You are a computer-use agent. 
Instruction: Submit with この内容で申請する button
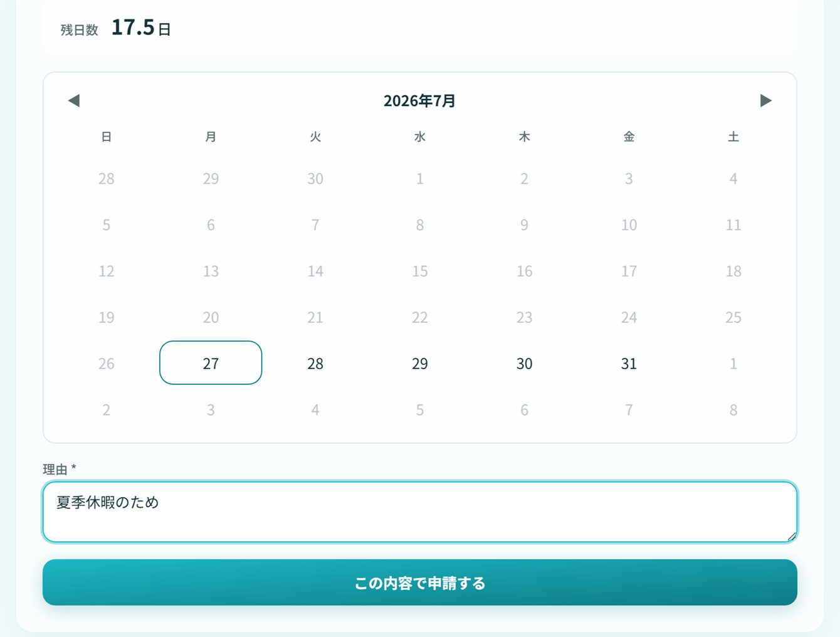tap(420, 582)
